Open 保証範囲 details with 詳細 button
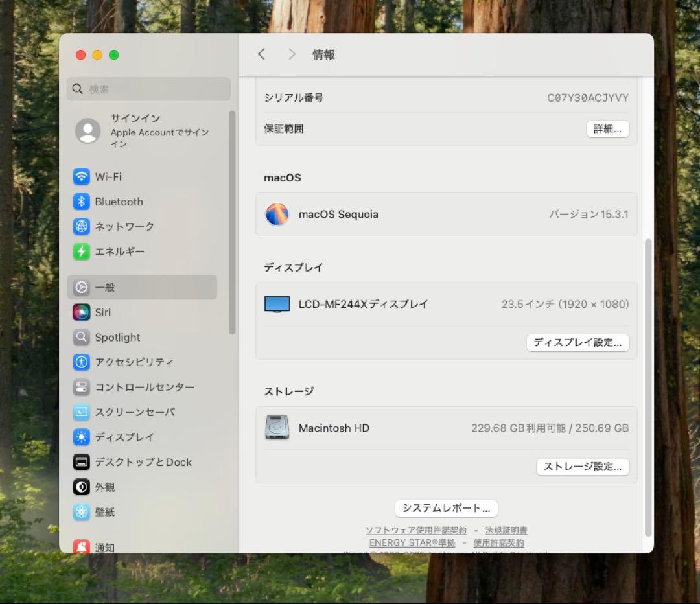Screen dimensions: 700x604 (x=607, y=129)
